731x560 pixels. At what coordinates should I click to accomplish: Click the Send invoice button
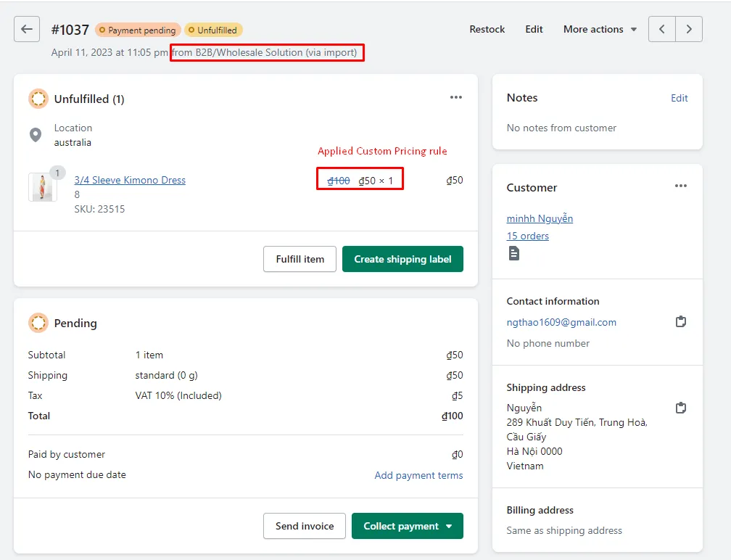[x=305, y=526]
